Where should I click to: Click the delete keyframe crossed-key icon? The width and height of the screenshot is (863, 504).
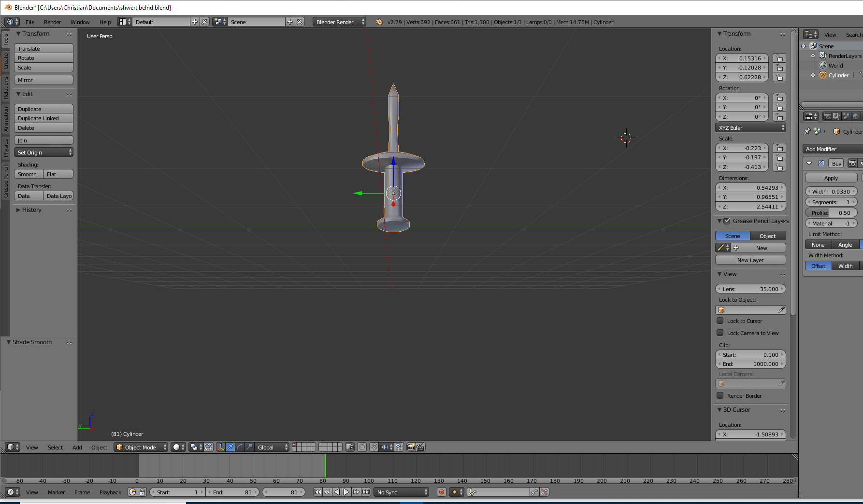tap(545, 492)
